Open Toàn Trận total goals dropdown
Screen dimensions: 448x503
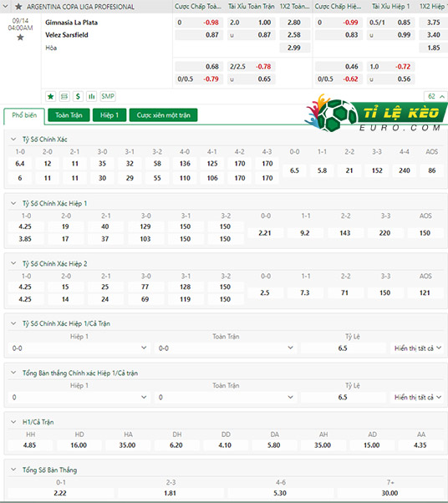click(226, 397)
